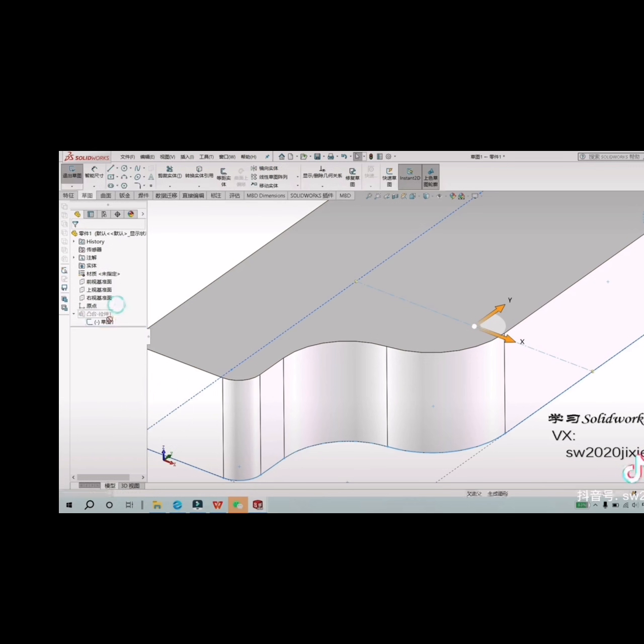
Task: Open Windows Start menu on taskbar
Action: coord(69,505)
